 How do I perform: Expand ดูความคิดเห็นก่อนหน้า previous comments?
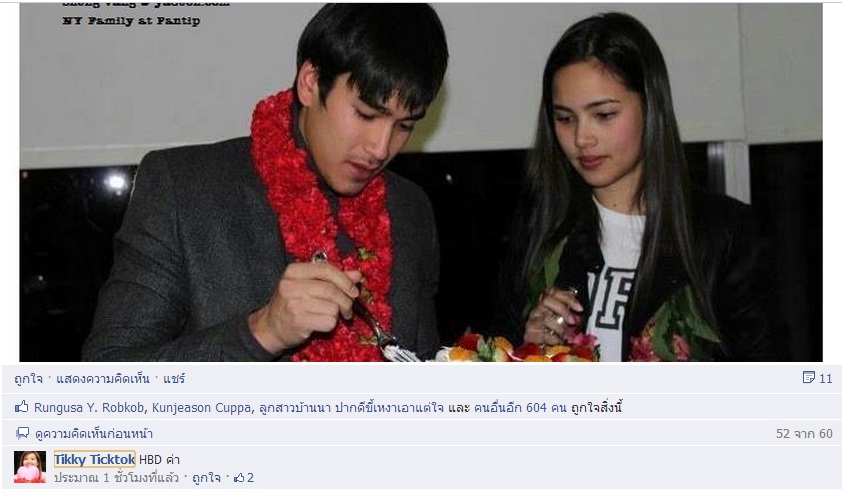point(94,433)
